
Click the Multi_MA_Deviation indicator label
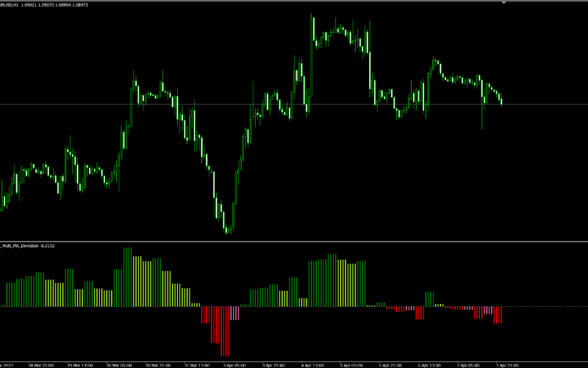coord(21,246)
